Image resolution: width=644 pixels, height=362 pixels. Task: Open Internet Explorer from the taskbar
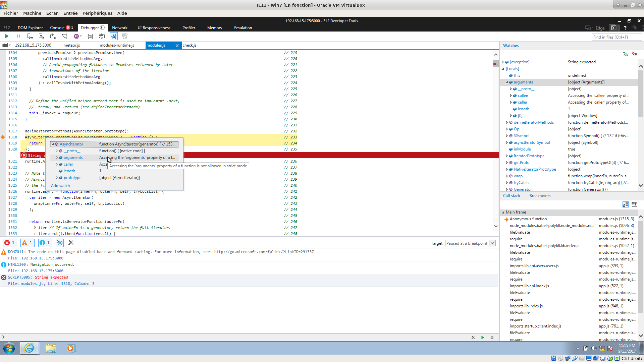coord(29,348)
